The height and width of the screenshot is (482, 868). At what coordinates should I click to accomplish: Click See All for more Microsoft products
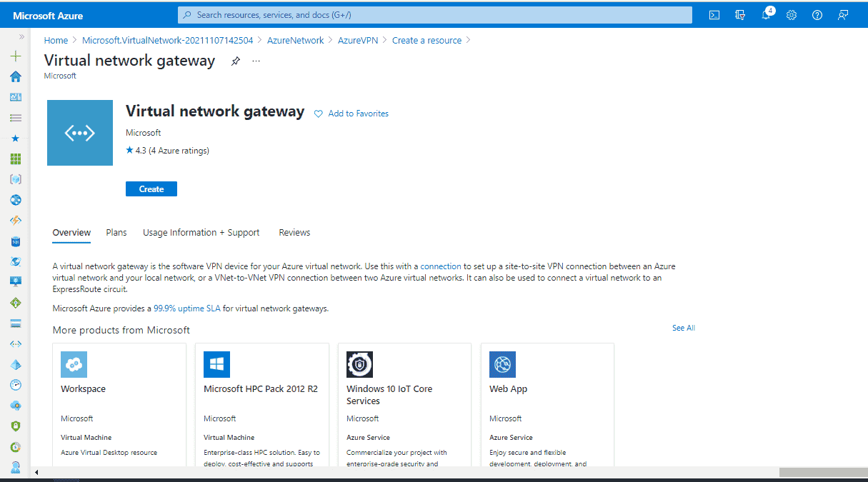pos(684,328)
